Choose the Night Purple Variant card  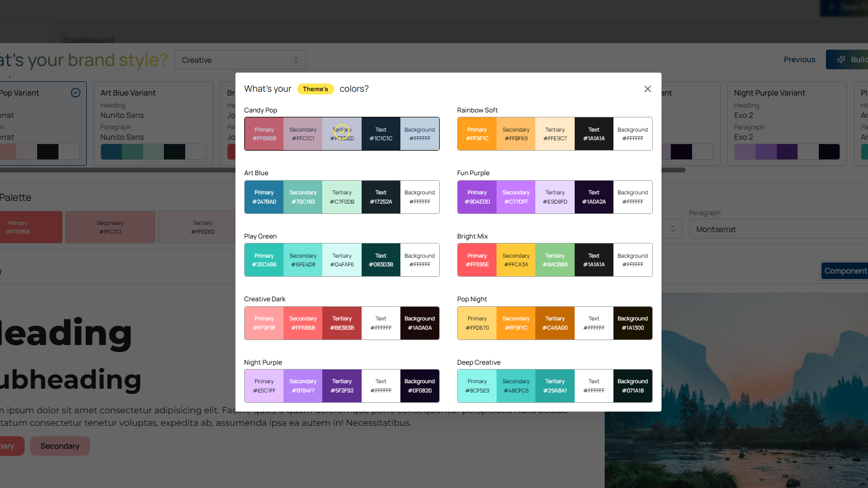787,123
